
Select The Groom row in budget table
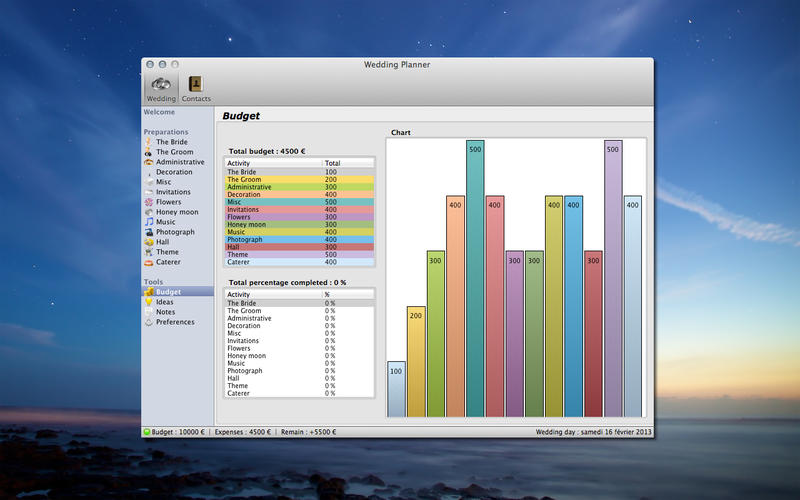299,180
